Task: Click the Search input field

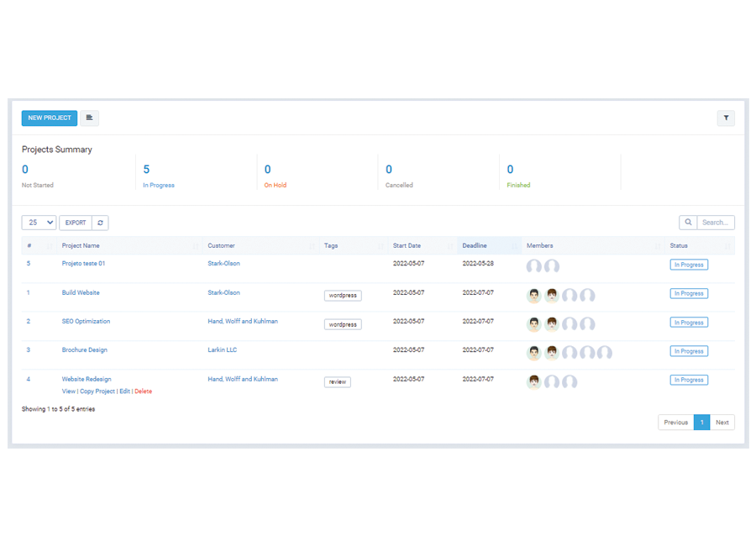Action: 716,223
